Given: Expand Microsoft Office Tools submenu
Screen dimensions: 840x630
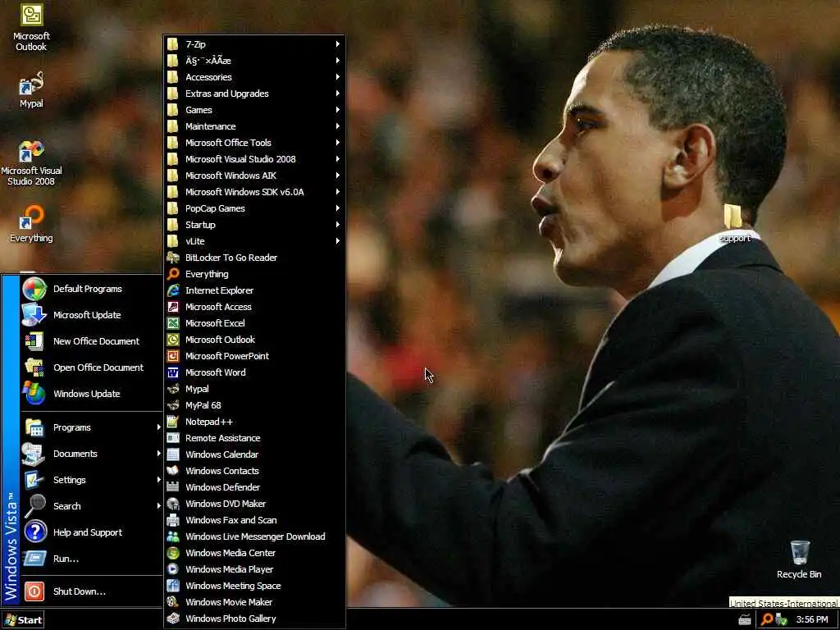Looking at the screenshot, I should click(254, 143).
